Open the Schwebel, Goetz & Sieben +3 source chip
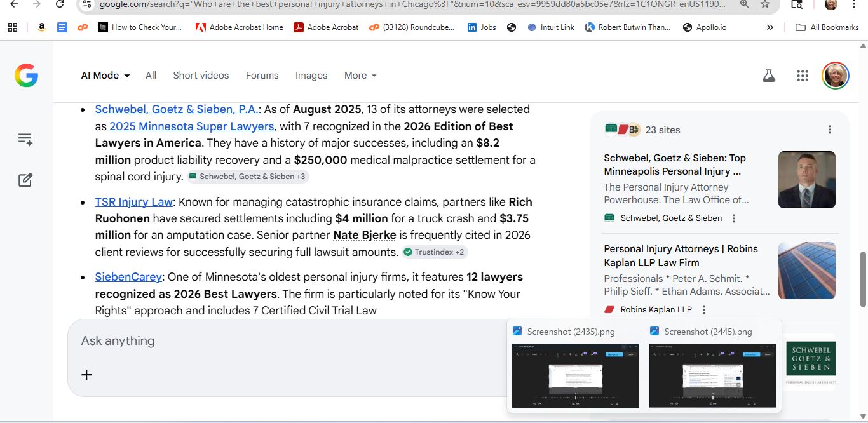The height and width of the screenshot is (423, 868). (248, 177)
